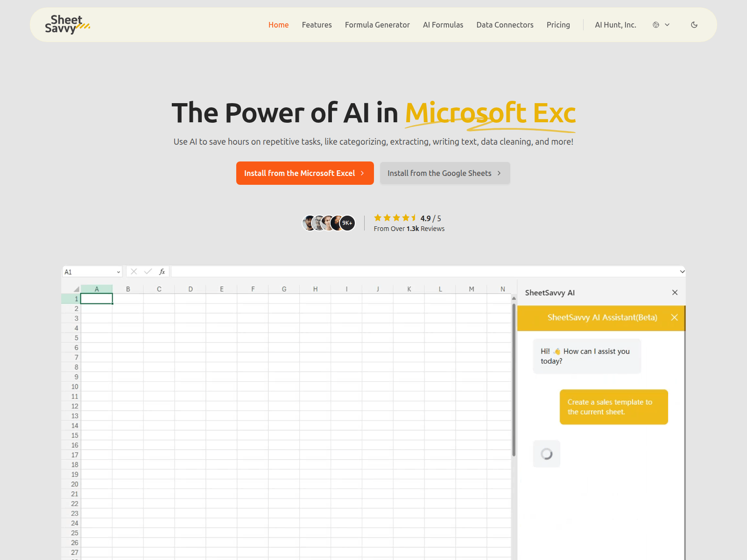
Task: Open the Formula Generator page
Action: 377,25
